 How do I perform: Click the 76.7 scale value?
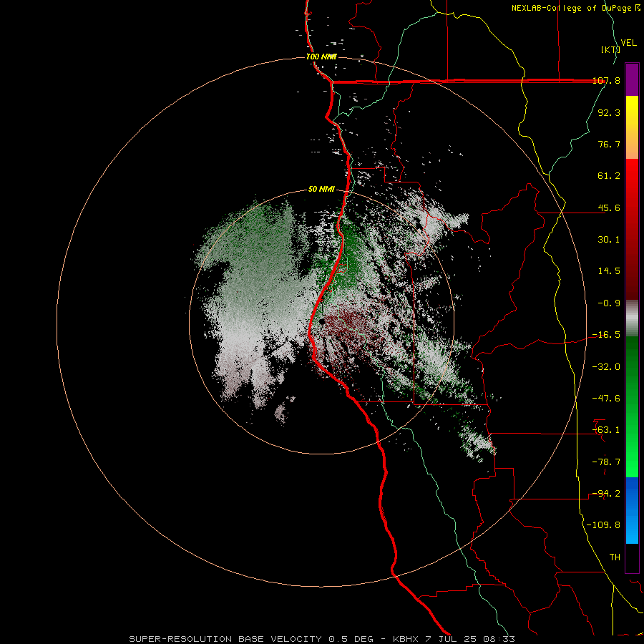[609, 144]
